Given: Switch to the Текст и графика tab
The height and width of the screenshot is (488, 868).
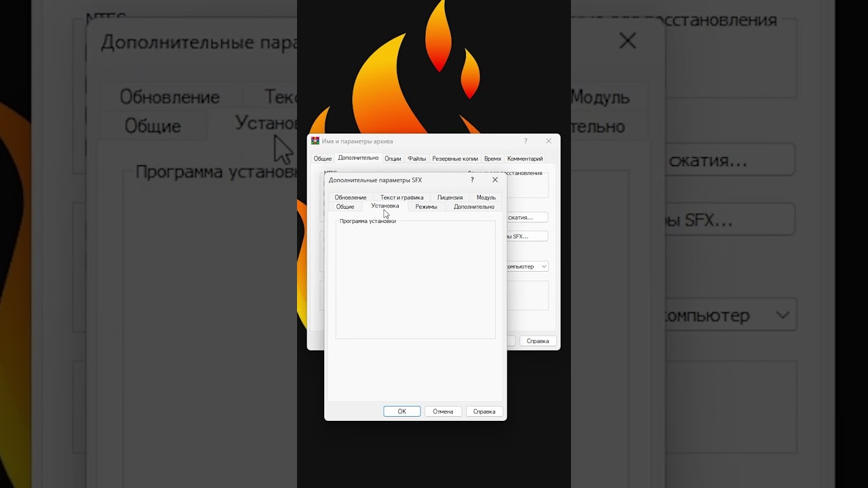Looking at the screenshot, I should tap(401, 197).
